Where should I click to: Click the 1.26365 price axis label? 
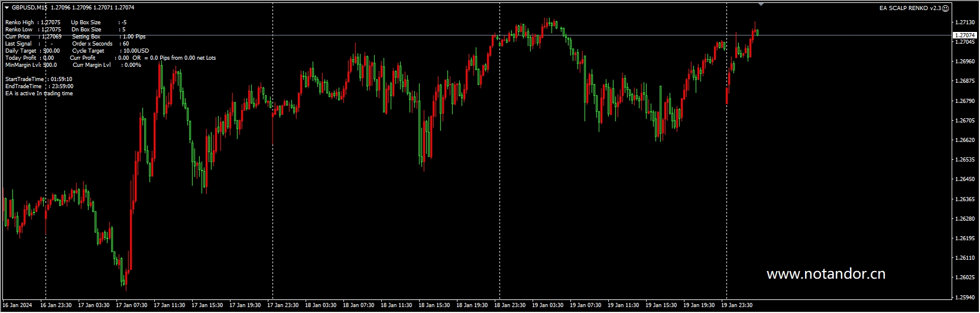[x=965, y=199]
